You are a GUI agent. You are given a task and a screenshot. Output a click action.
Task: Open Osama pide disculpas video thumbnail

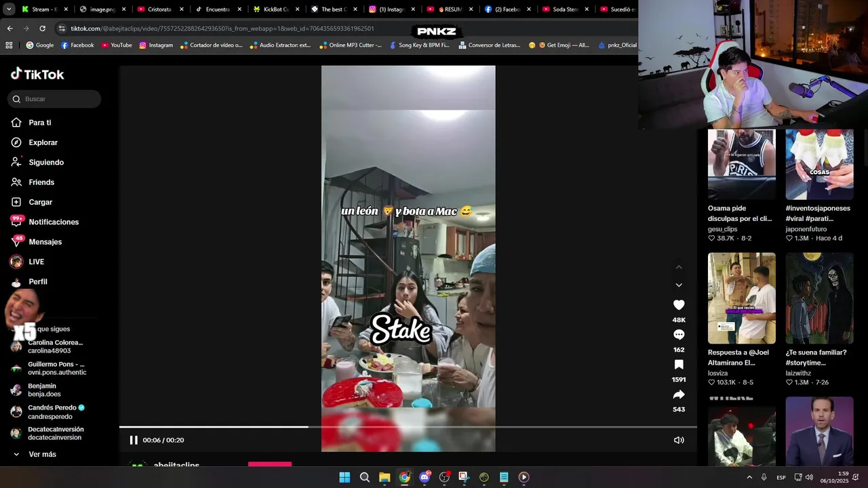point(742,165)
